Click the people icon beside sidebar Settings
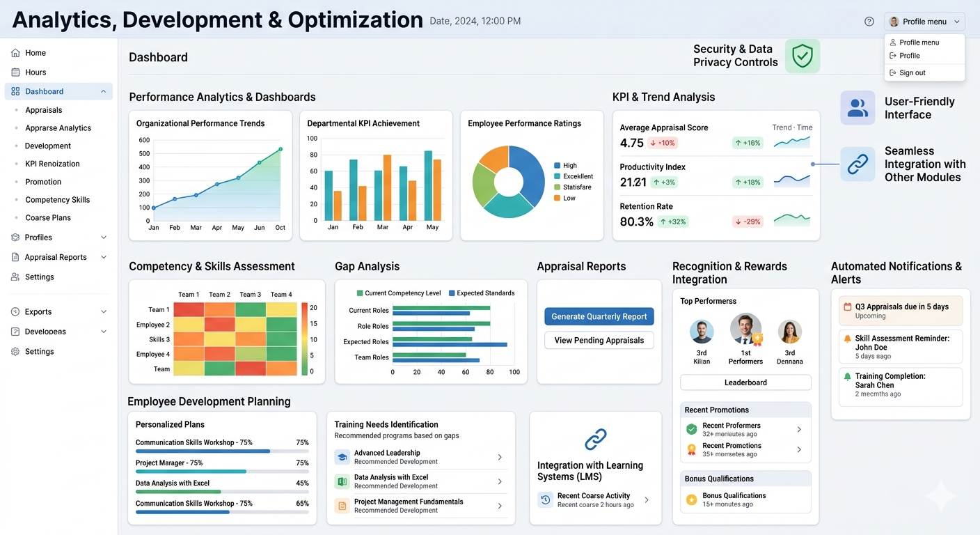Screen dimensions: 980x535 (x=15, y=277)
